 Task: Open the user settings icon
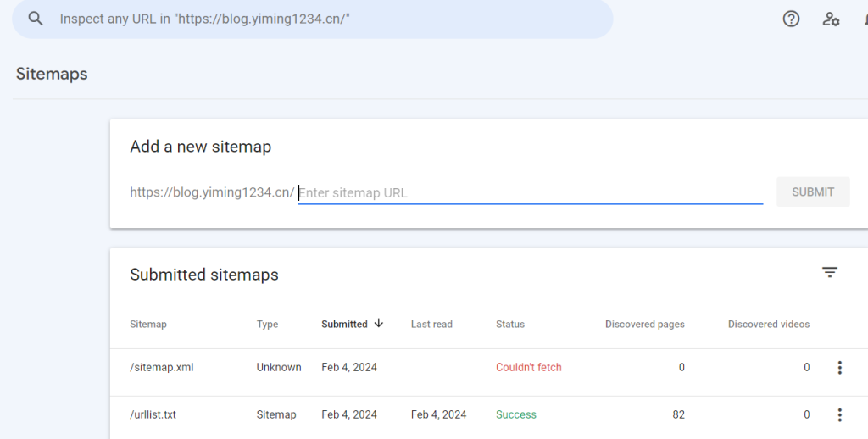pos(831,19)
